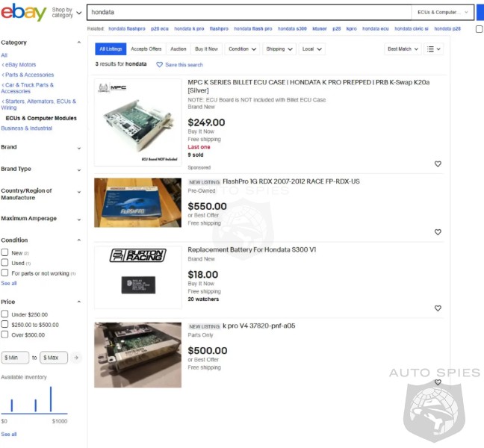Select the Over $500.00 price filter
Viewport: 484px width, 448px height.
click(4, 335)
